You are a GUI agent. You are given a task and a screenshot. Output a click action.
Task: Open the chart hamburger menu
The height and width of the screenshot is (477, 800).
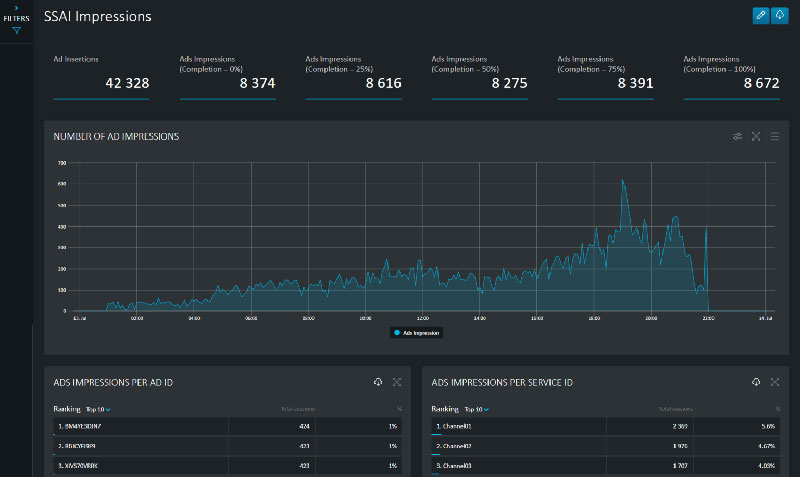(x=775, y=136)
